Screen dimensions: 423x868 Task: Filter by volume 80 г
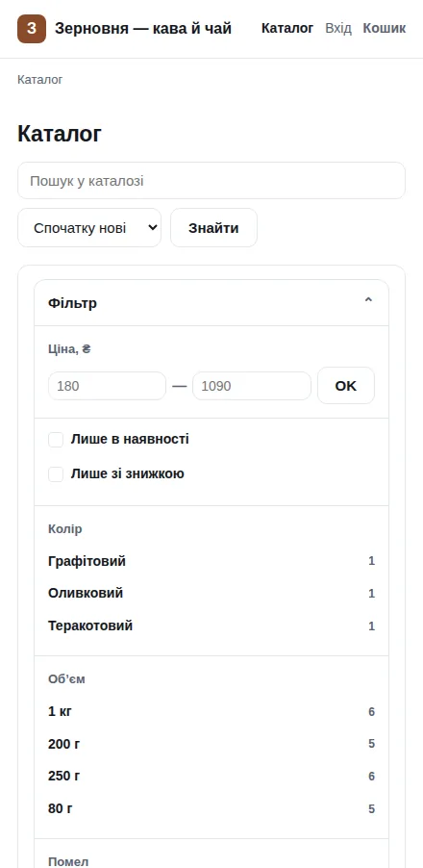click(x=211, y=808)
